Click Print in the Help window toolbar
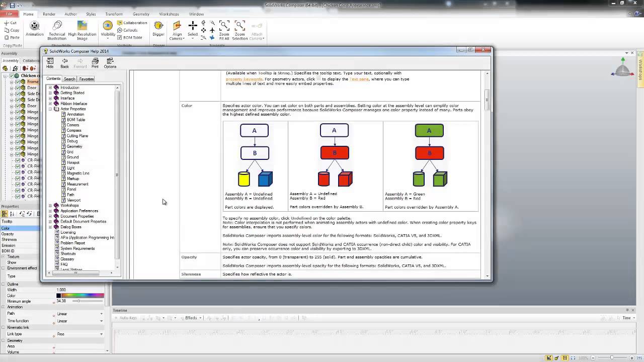This screenshot has width=644, height=362. pyautogui.click(x=95, y=63)
